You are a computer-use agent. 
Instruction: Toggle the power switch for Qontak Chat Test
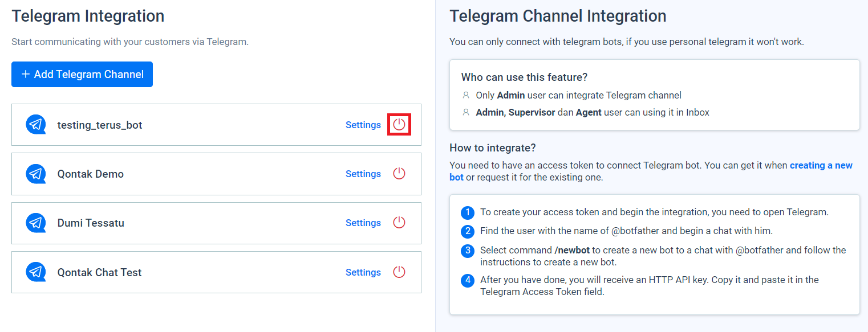(x=399, y=272)
